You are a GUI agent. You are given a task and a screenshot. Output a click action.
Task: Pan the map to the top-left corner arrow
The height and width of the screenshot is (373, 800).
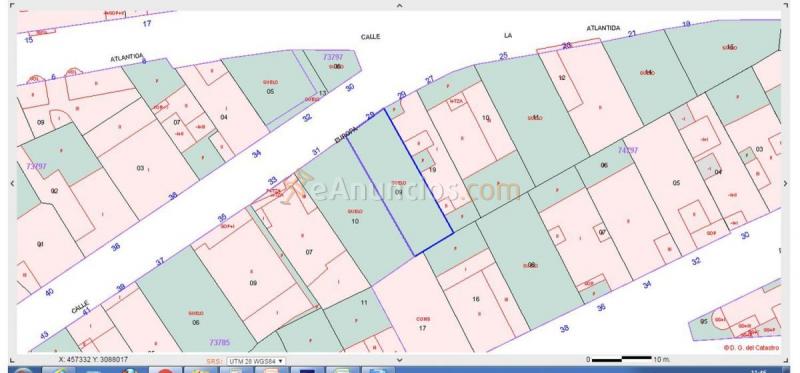coord(12,6)
